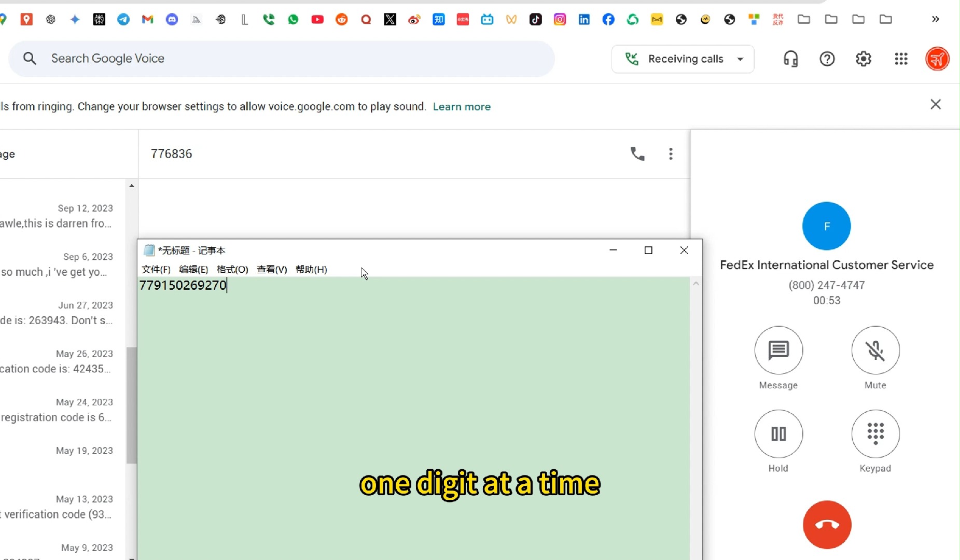The height and width of the screenshot is (560, 960).
Task: Open the 文件(F) menu in Notepad
Action: pos(156,270)
